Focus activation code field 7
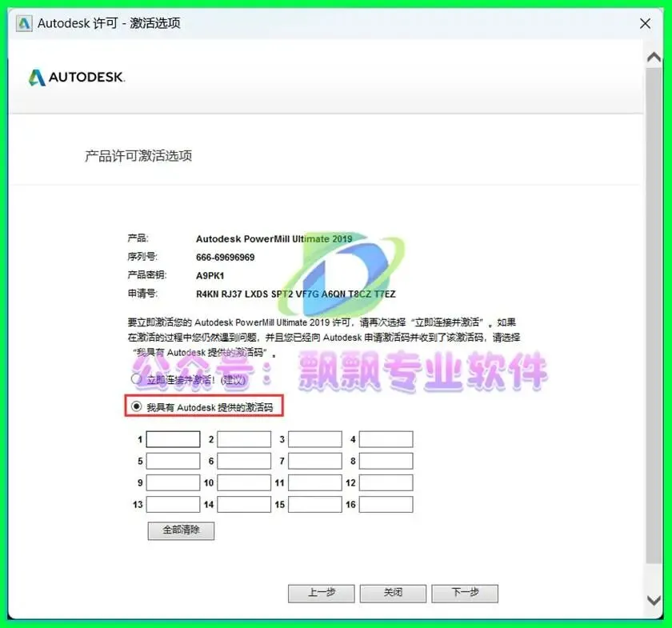Viewport: 672px width, 628px height. pos(315,462)
